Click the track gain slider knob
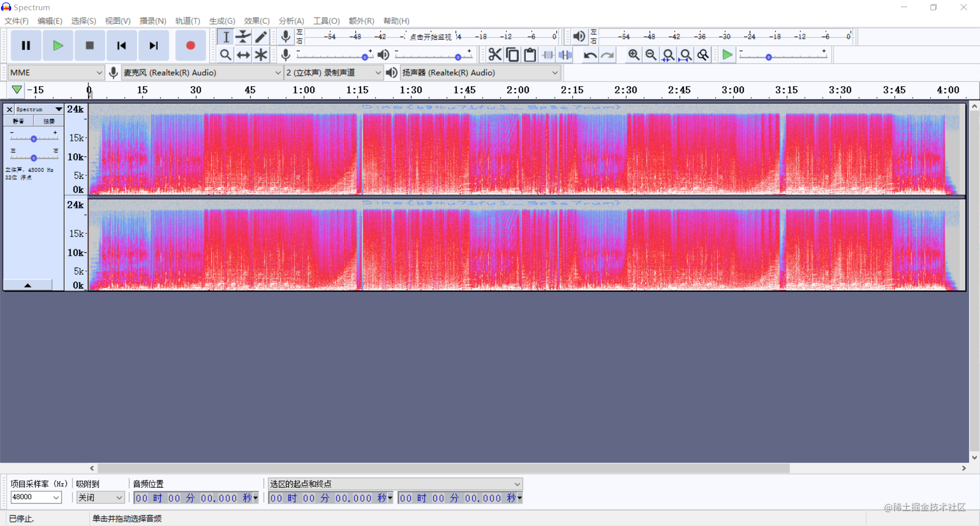 point(34,139)
